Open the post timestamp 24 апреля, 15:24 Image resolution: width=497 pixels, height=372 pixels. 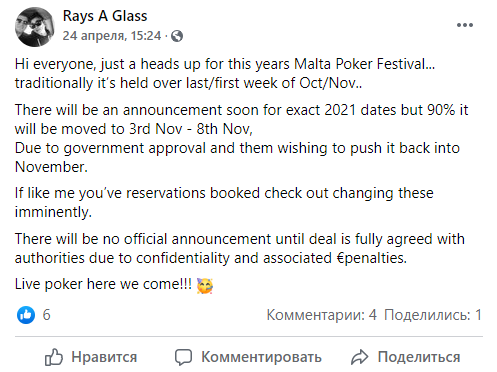pos(112,36)
